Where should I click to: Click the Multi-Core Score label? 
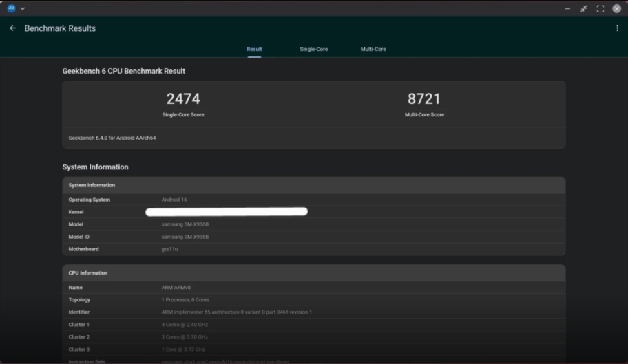(424, 114)
